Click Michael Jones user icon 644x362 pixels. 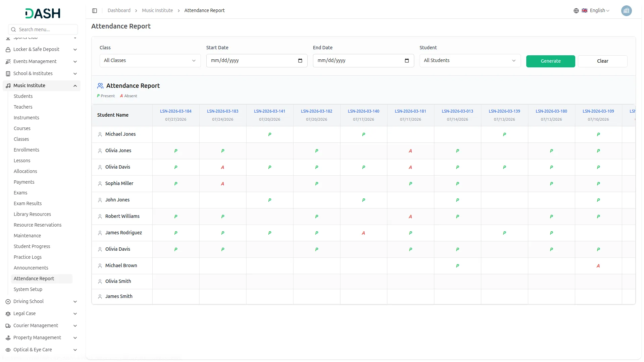tap(100, 134)
